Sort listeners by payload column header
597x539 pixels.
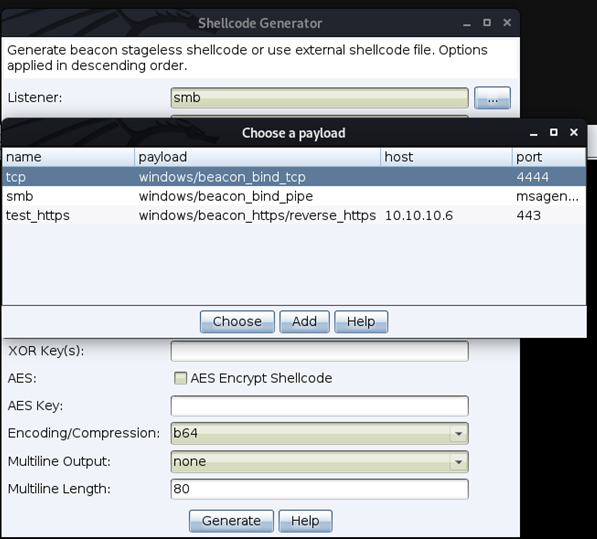point(257,157)
